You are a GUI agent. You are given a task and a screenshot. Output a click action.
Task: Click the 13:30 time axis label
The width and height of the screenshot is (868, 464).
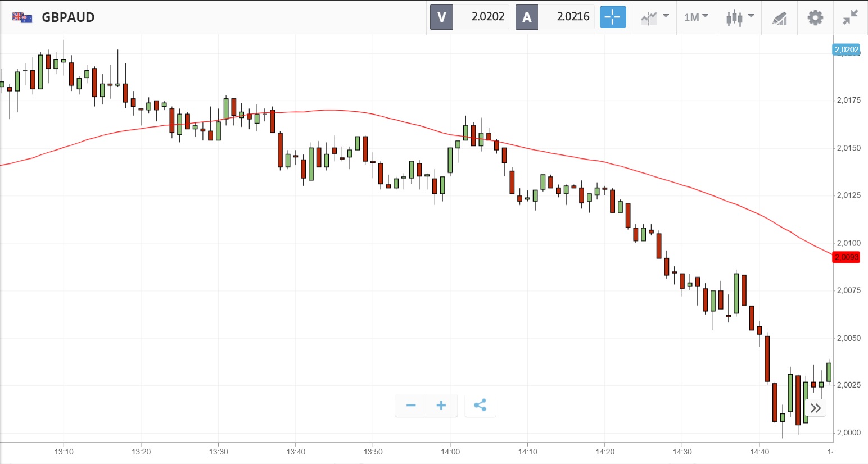(219, 452)
